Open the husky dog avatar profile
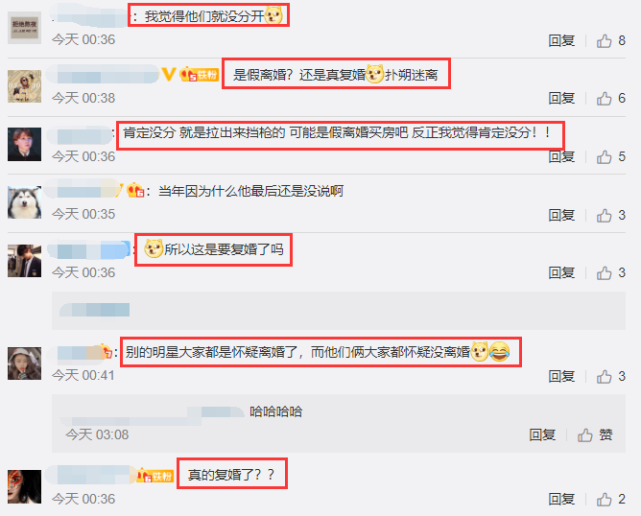The image size is (641, 516). click(x=25, y=202)
